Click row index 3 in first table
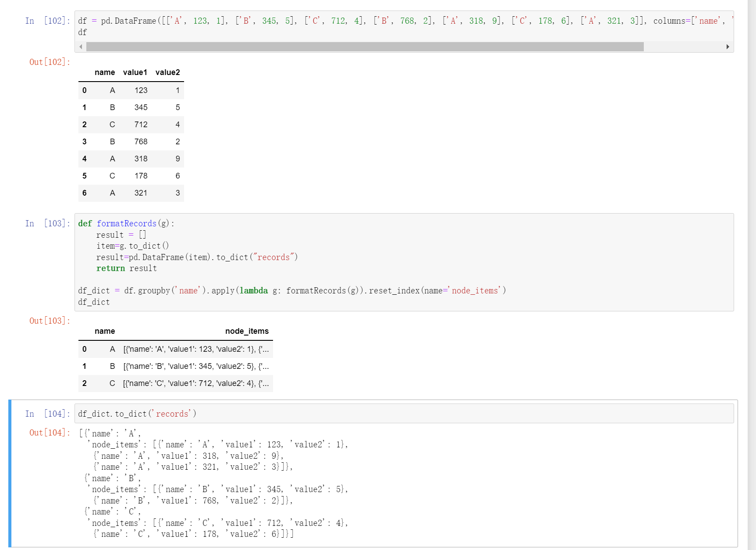 coord(85,142)
